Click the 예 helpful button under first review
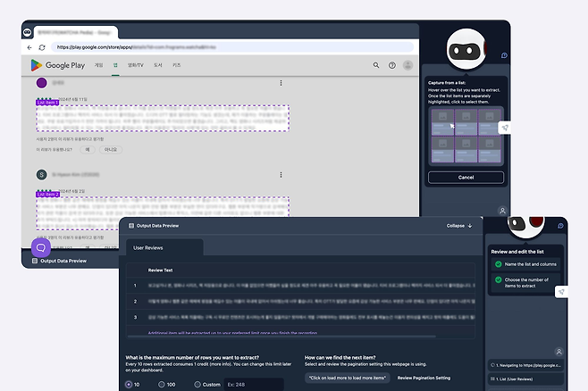The height and width of the screenshot is (391, 588). tap(87, 150)
